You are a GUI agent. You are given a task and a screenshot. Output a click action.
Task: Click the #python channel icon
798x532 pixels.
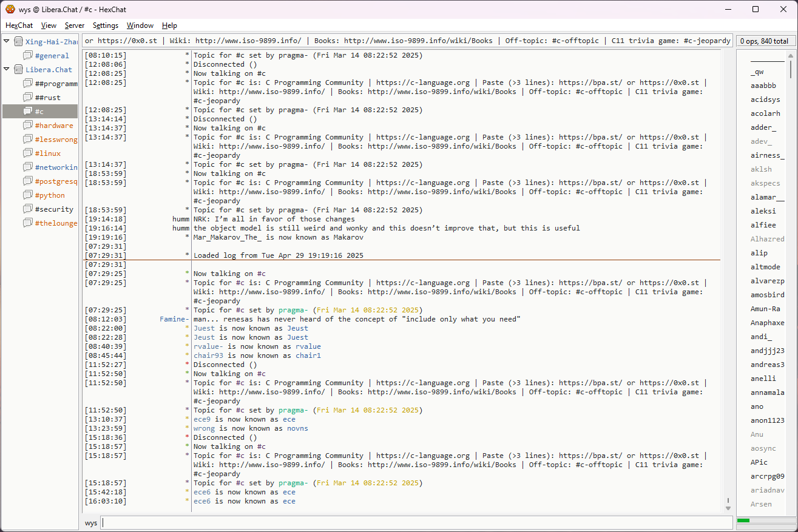click(28, 195)
